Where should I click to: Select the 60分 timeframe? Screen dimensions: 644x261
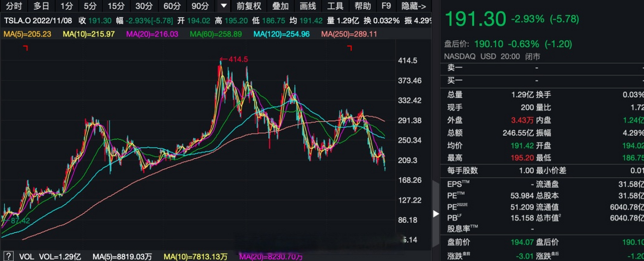[172, 6]
